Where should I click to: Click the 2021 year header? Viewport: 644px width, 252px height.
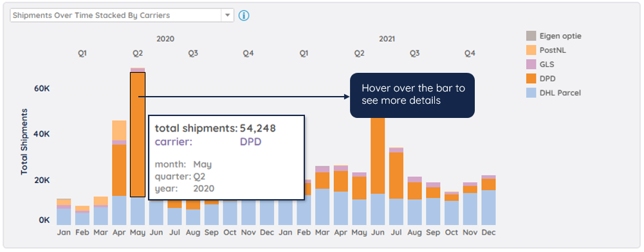coord(387,39)
